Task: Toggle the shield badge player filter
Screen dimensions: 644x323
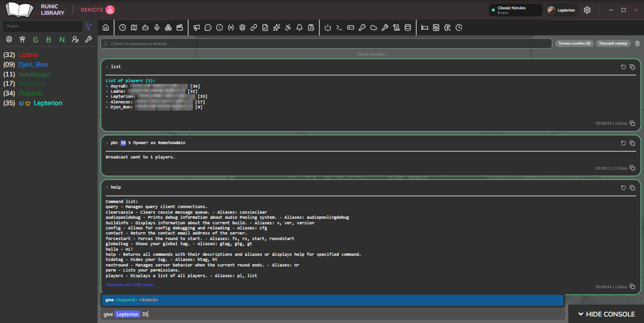Action: pos(9,40)
